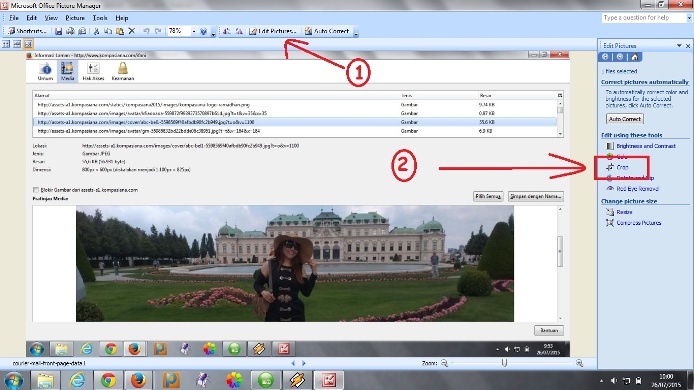Go back in Edit Pictures pane
This screenshot has height=390, width=694.
click(x=605, y=57)
